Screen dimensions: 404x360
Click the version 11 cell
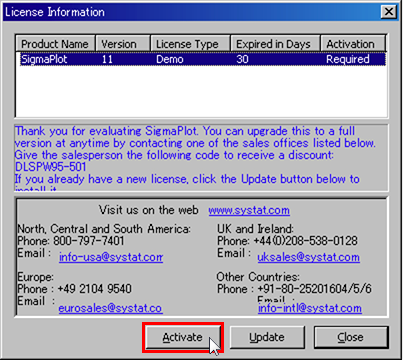(x=107, y=59)
